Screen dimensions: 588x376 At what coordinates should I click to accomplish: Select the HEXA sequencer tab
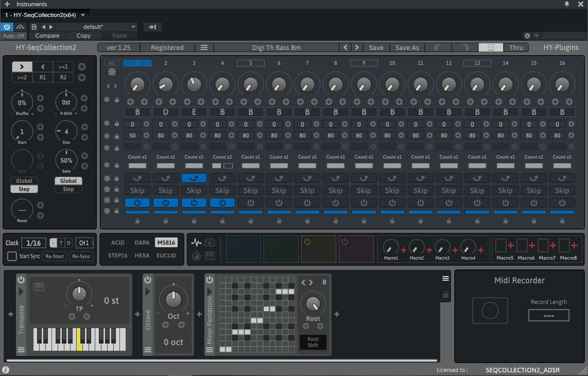click(x=142, y=255)
